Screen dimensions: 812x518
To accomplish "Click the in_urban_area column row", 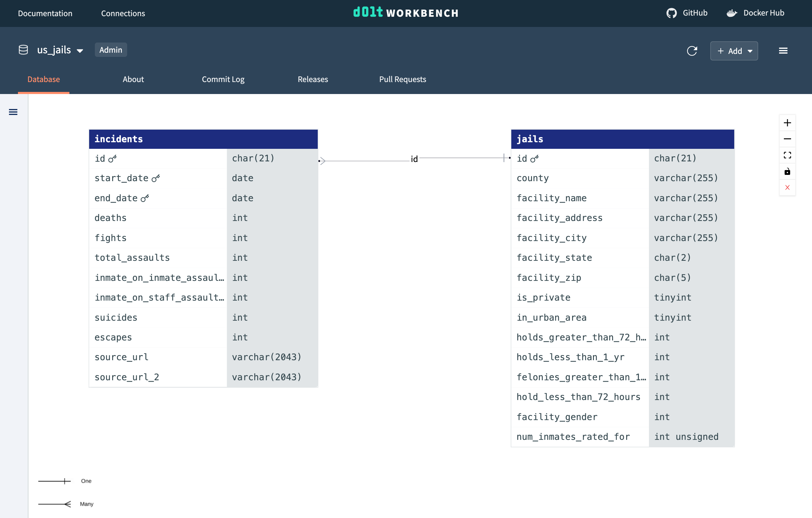I will pos(623,318).
